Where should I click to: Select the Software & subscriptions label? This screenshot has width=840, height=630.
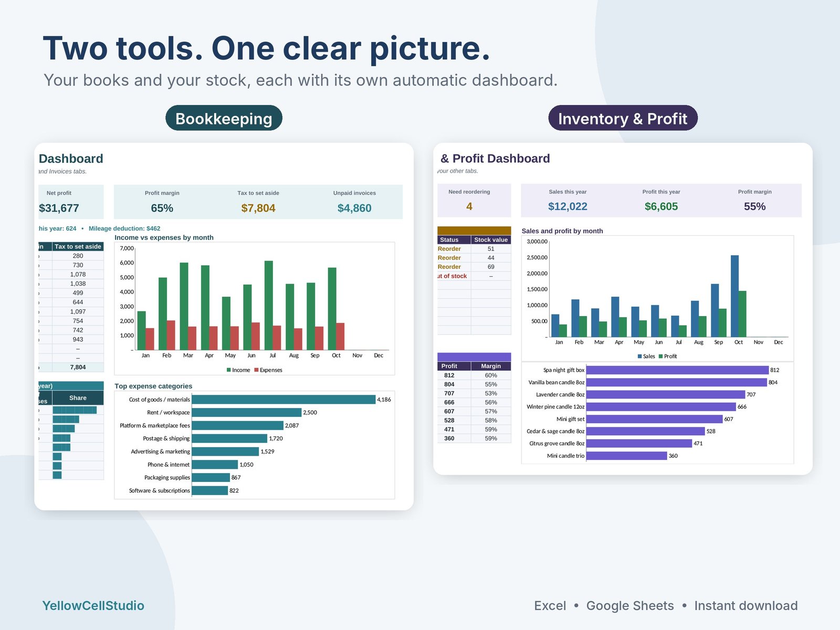[x=160, y=490]
